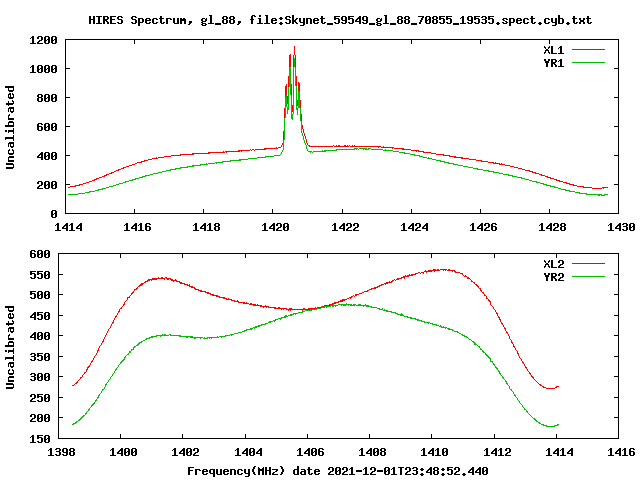This screenshot has width=640, height=480.
Task: Click the XL2 curve's peak near 1410 MHz
Action: pos(444,269)
